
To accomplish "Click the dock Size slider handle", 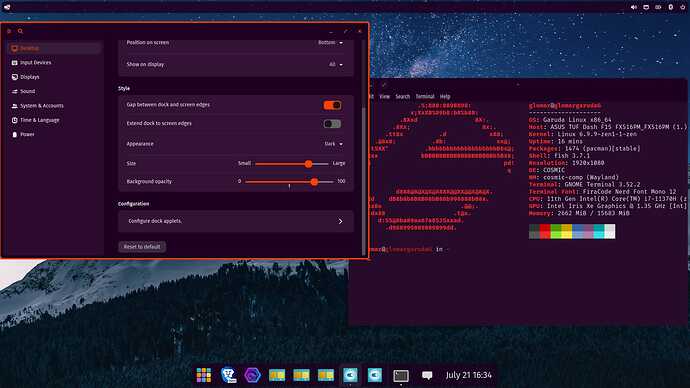I will click(308, 164).
